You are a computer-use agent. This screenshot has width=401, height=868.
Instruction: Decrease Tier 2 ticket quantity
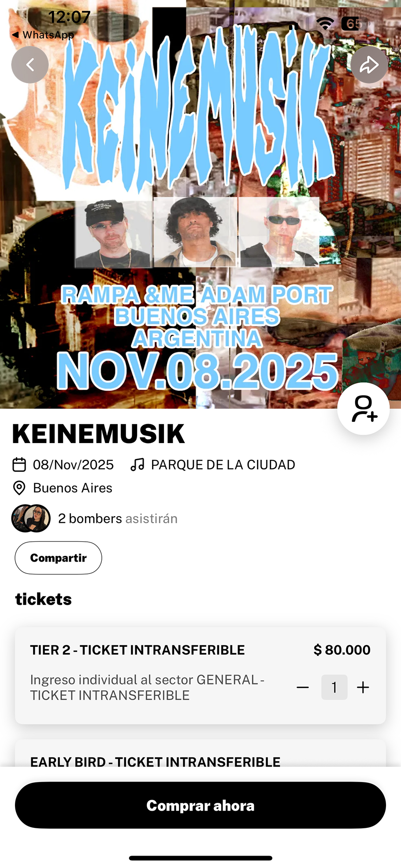(x=303, y=687)
